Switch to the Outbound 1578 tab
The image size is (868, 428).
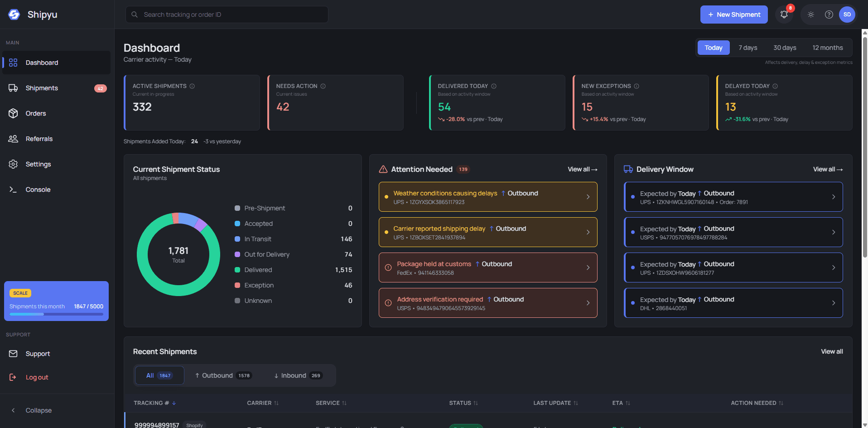tap(223, 375)
